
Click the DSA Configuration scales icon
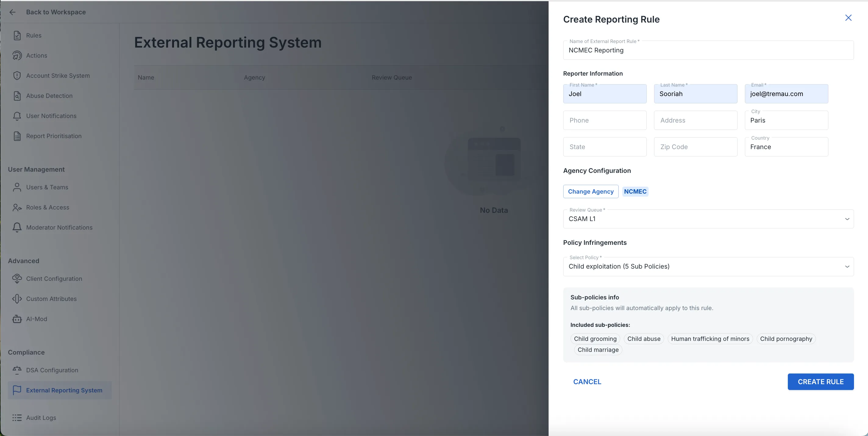point(17,370)
